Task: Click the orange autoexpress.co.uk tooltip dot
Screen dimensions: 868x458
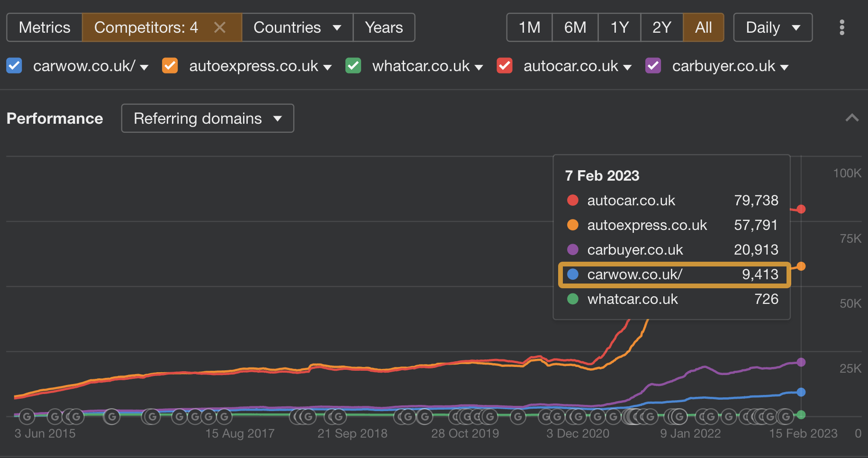Action: [572, 225]
